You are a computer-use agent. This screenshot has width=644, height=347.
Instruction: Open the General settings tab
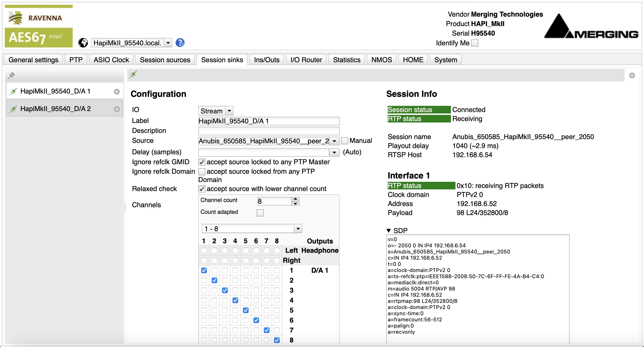33,60
